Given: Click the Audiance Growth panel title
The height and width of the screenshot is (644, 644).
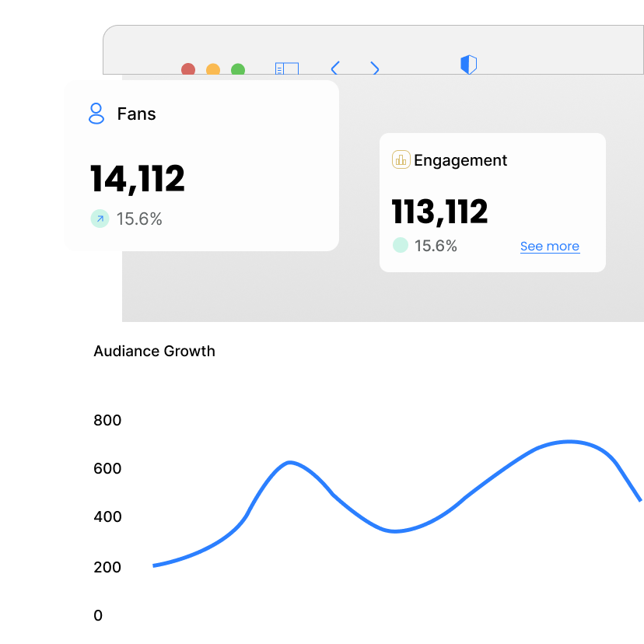Looking at the screenshot, I should 153,351.
